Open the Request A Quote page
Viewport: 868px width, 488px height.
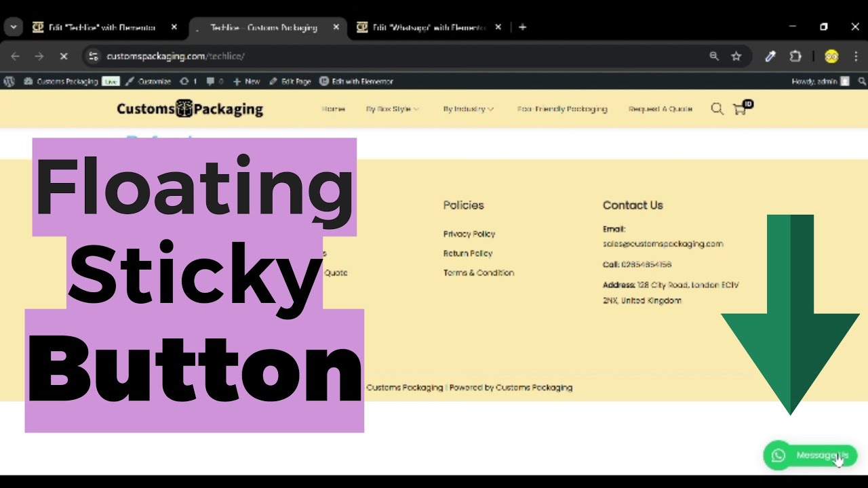660,109
